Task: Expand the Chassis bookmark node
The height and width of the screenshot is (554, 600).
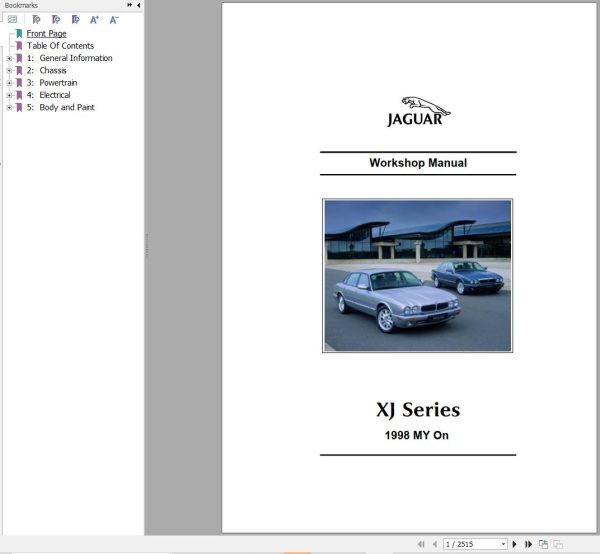Action: [x=9, y=70]
